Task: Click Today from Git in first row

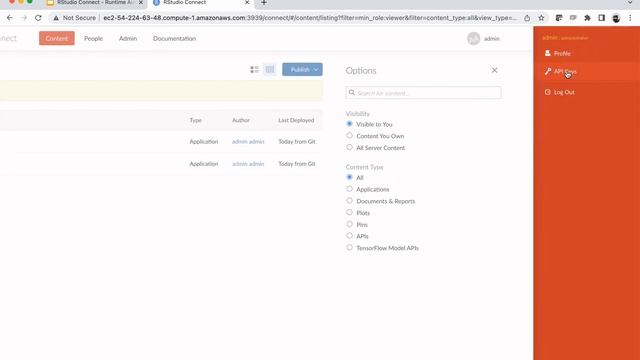Action: pos(297,142)
